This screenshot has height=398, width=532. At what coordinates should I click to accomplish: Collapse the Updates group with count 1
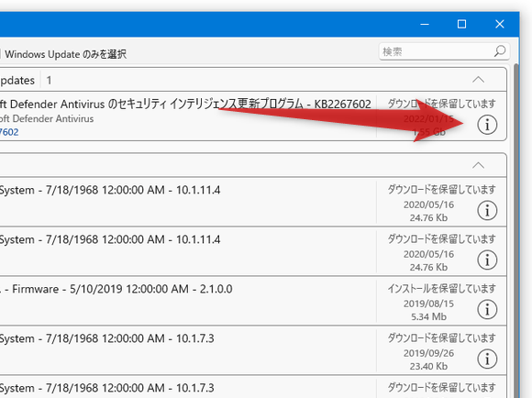[x=479, y=80]
